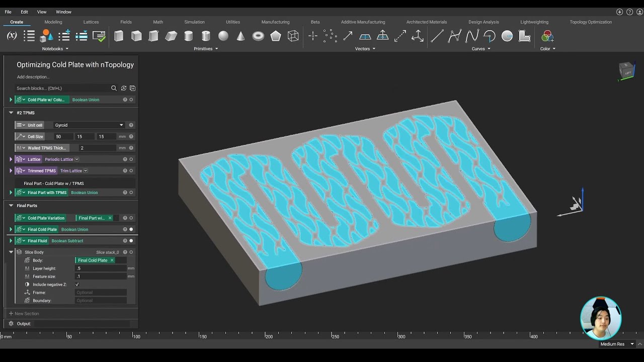
Task: Select the Point list dots icon
Action: click(x=330, y=36)
